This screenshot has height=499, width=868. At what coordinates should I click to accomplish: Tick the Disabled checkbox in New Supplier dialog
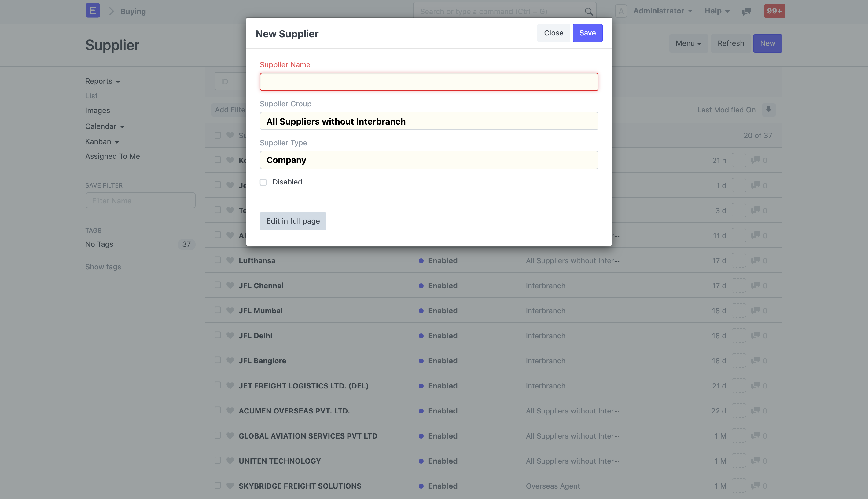coord(263,182)
